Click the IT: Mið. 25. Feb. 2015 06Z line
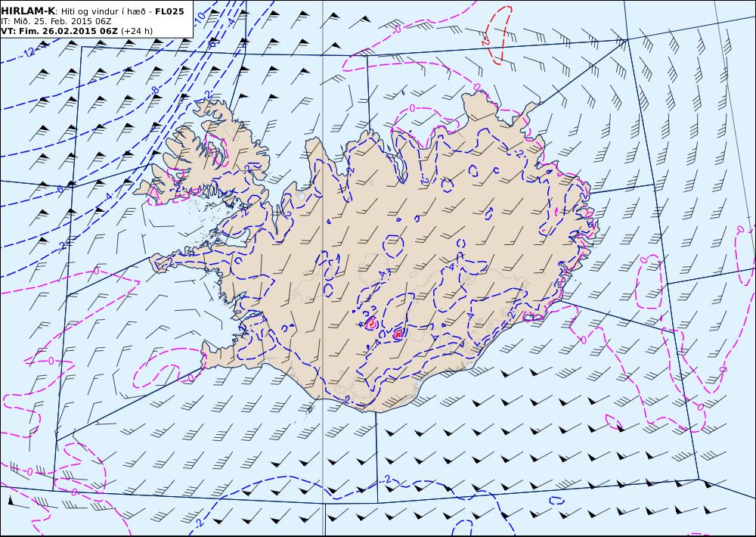The width and height of the screenshot is (756, 537). pos(54,21)
